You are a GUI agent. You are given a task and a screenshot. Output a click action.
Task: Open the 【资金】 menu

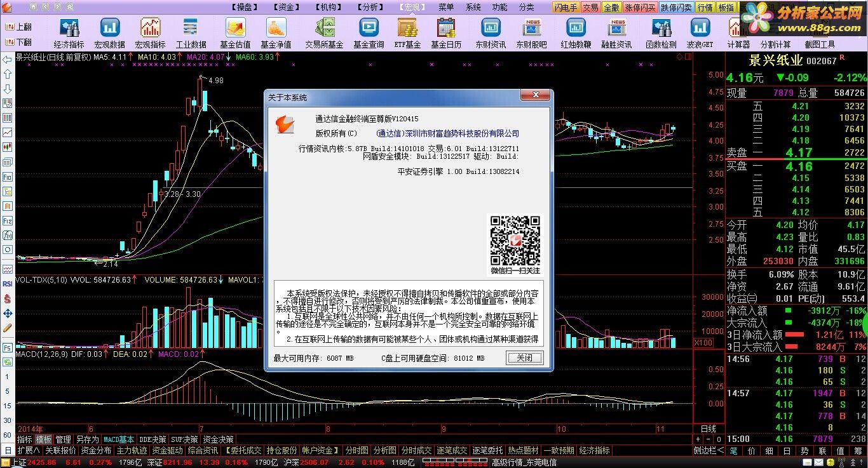(288, 7)
